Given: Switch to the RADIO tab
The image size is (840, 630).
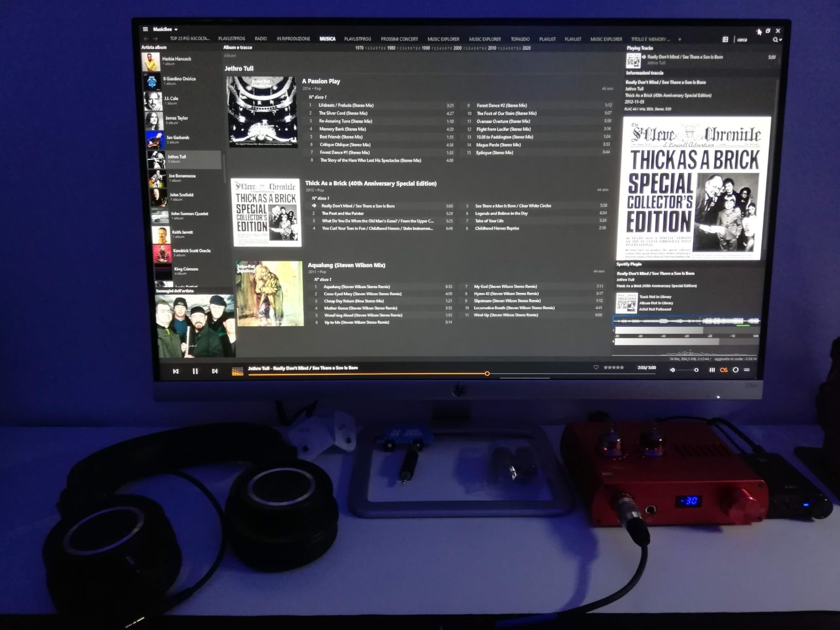Looking at the screenshot, I should click(x=261, y=39).
